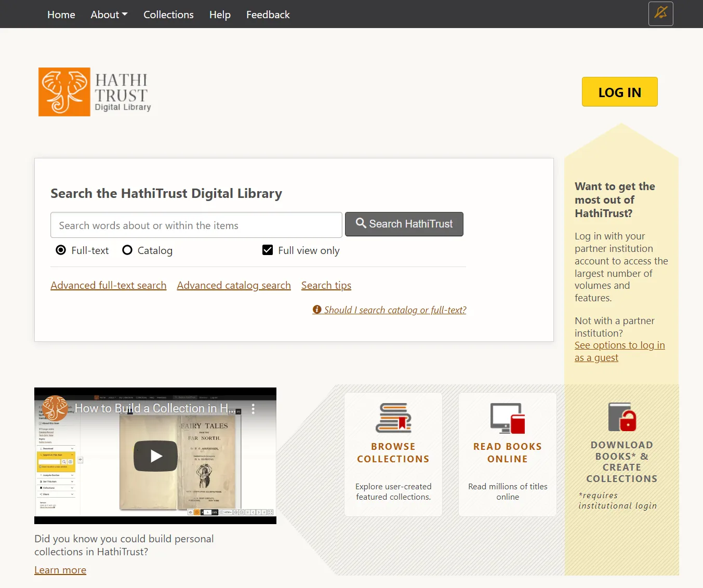Click the Download Books unlocked book icon
This screenshot has width=703, height=588.
tap(622, 417)
